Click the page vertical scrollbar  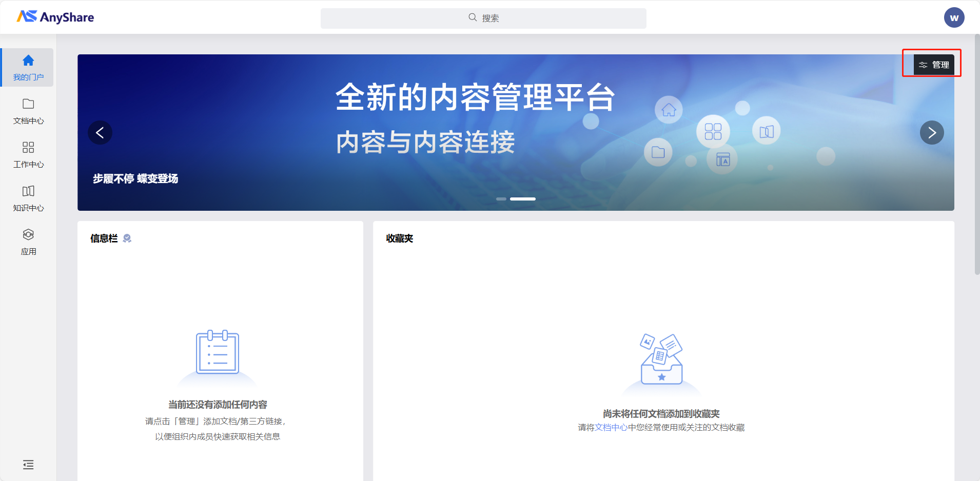[x=977, y=154]
